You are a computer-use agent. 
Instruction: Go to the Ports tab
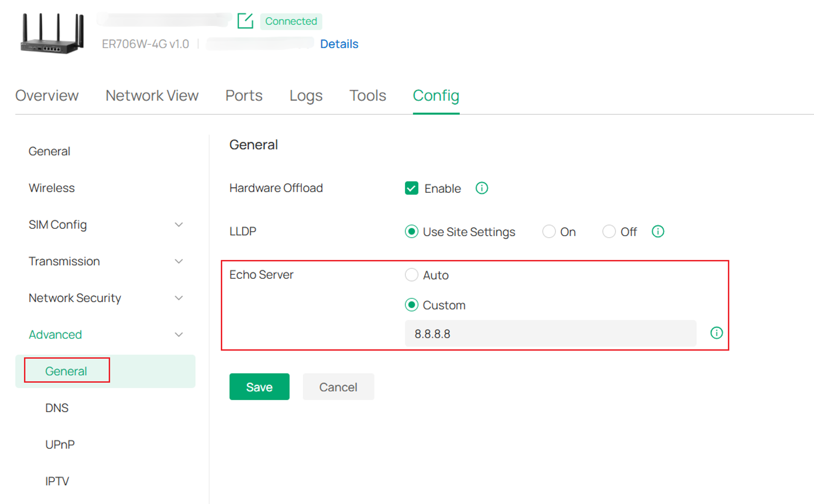[244, 96]
